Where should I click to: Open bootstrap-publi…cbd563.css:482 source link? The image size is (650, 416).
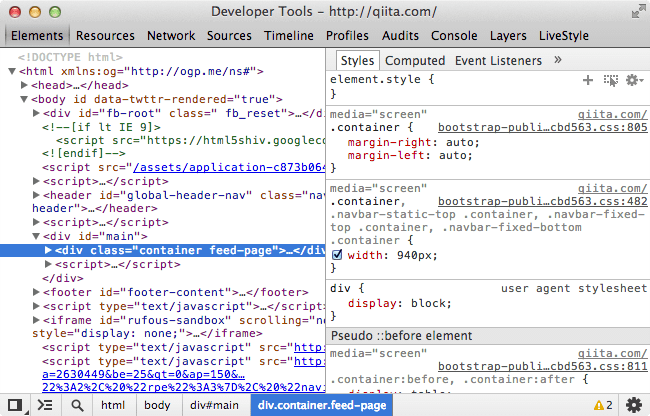coord(543,201)
